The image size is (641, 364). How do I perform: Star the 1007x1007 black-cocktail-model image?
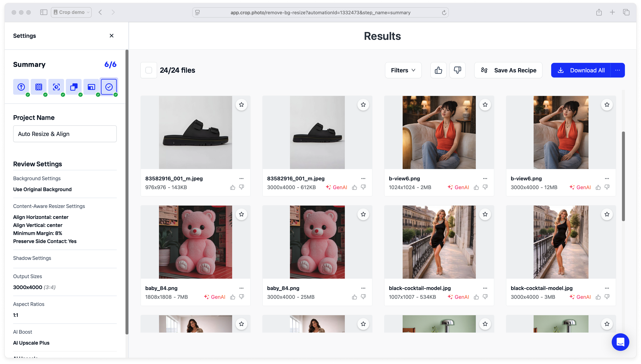[485, 214]
